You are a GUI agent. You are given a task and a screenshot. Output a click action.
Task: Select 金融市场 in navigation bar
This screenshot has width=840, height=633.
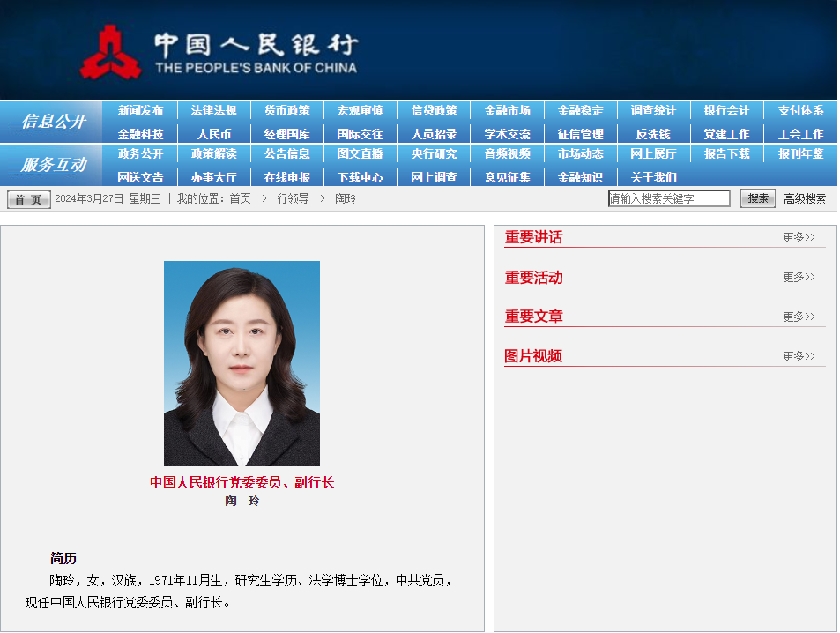point(507,110)
